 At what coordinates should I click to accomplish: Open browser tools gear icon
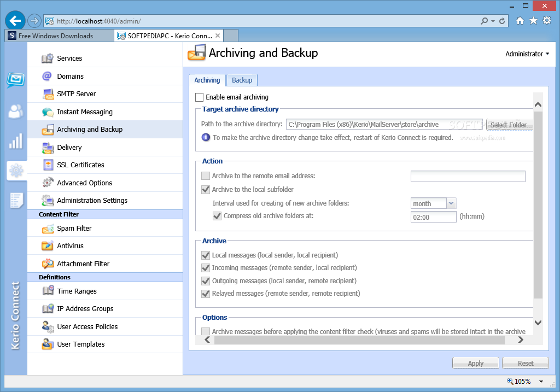tap(547, 20)
